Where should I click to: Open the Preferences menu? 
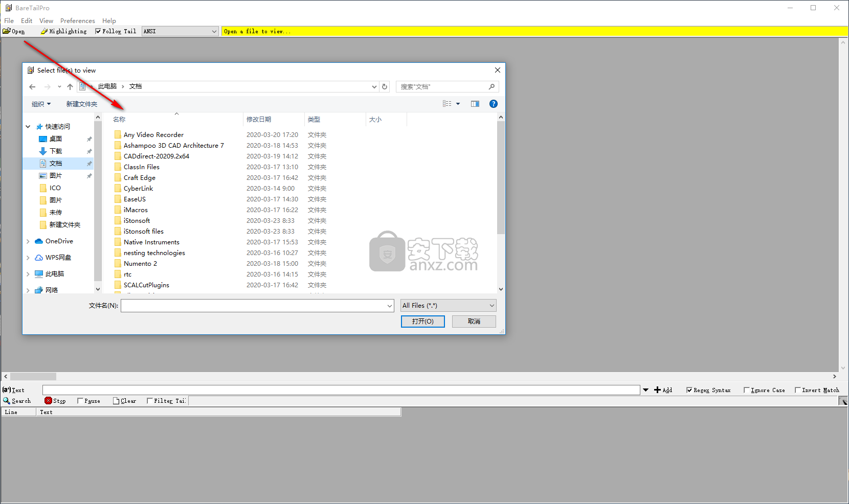[x=78, y=21]
